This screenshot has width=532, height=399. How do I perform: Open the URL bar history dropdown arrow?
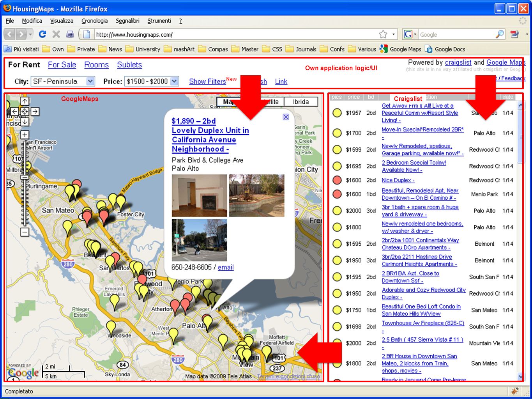pyautogui.click(x=393, y=34)
